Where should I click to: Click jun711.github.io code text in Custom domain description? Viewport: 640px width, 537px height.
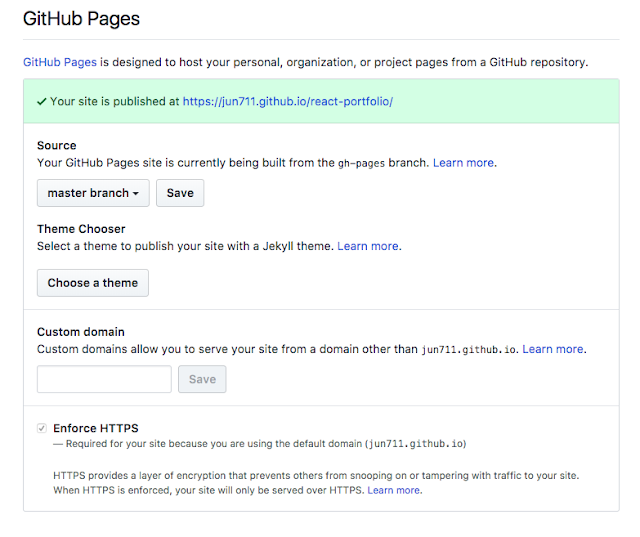click(x=468, y=350)
